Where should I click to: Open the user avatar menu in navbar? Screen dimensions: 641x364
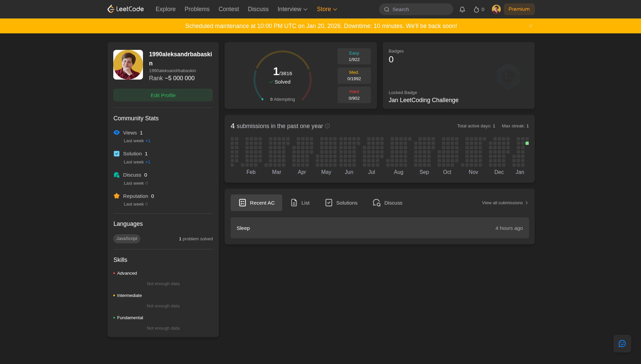pyautogui.click(x=496, y=9)
